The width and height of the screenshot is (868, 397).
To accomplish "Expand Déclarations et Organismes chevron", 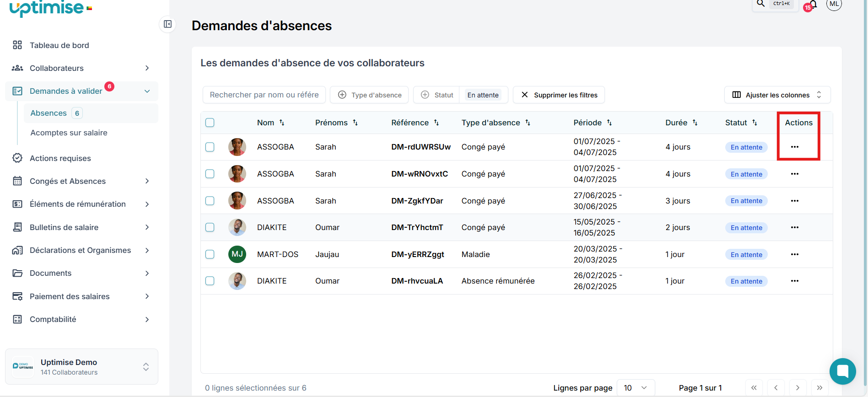I will 147,250.
